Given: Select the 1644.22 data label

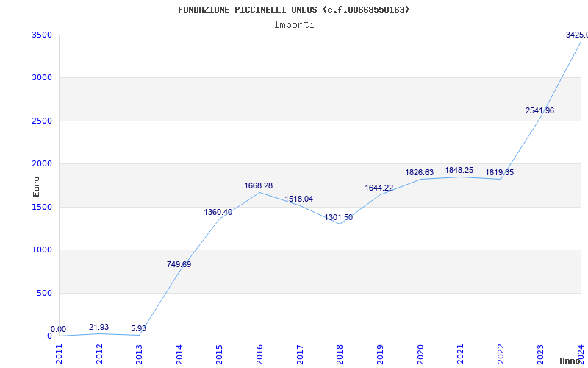Looking at the screenshot, I should point(379,188).
